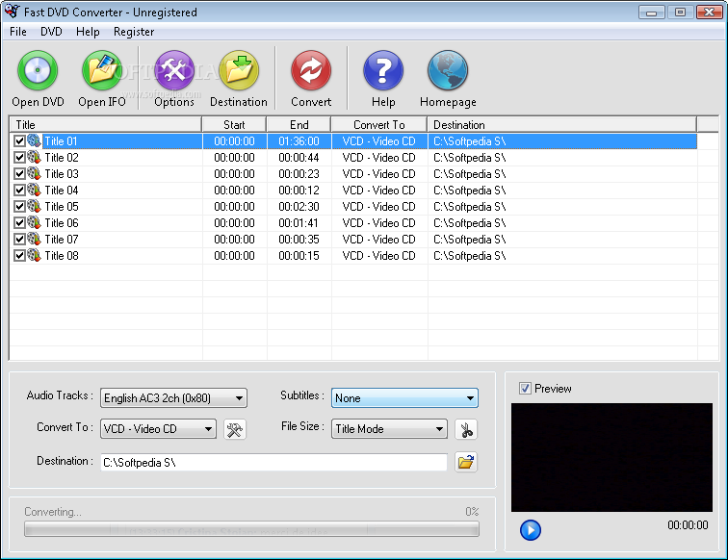Click the Open DVD disc icon
The height and width of the screenshot is (560, 728).
coord(38,70)
